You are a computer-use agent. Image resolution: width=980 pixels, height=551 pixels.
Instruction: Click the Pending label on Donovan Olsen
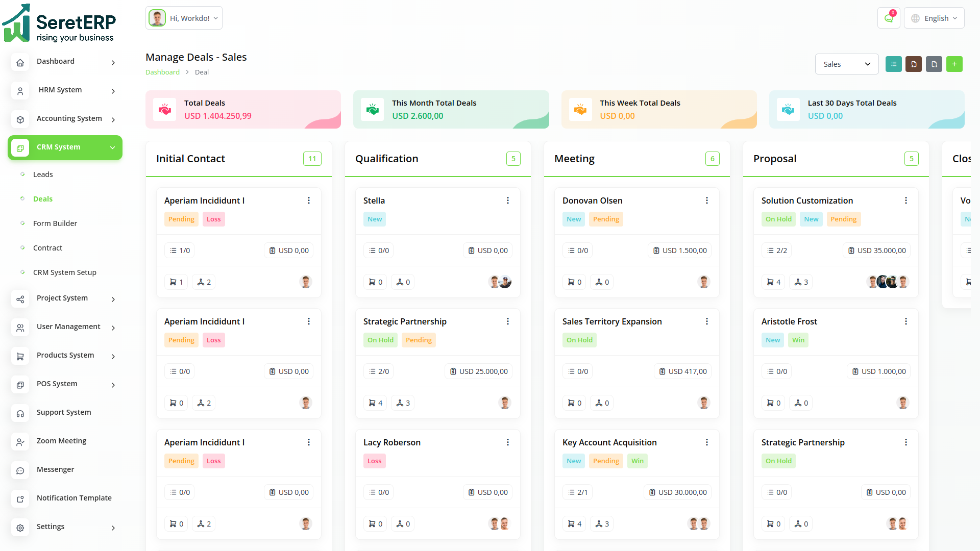click(606, 219)
